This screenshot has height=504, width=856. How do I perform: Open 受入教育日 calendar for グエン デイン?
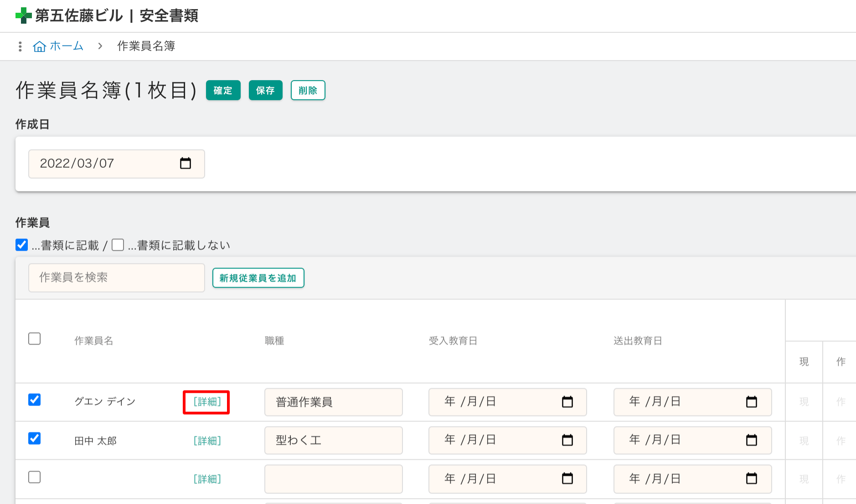pos(567,402)
